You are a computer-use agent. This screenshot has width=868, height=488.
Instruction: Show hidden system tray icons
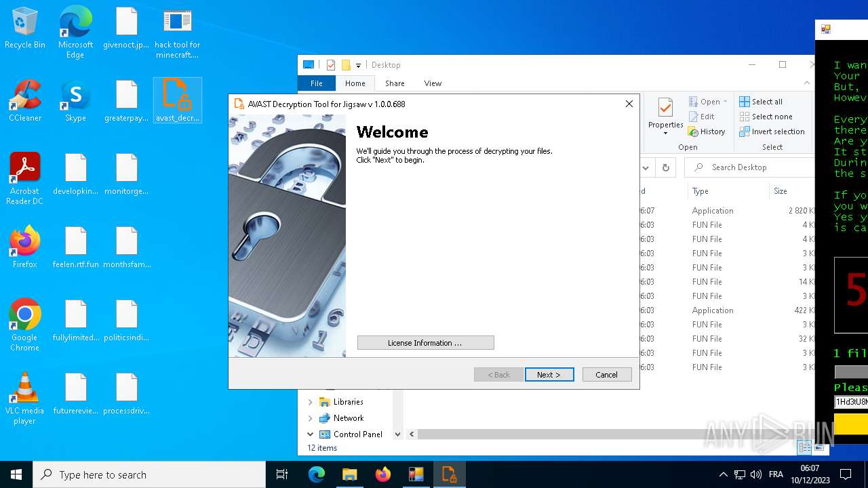click(x=723, y=474)
